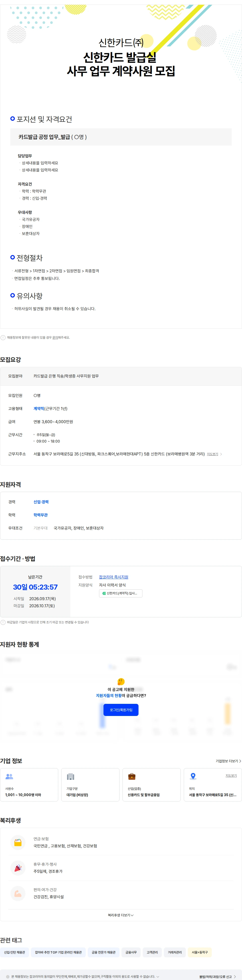Download the 신한카드(계약직) 입사 resume form file
The width and height of the screenshot is (242, 980).
120,593
